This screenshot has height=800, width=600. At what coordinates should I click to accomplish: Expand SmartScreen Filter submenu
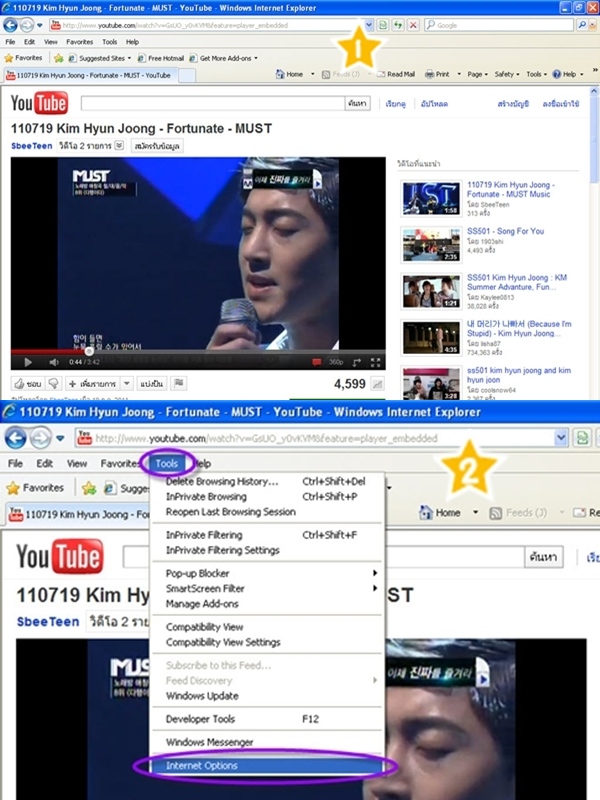(x=266, y=589)
